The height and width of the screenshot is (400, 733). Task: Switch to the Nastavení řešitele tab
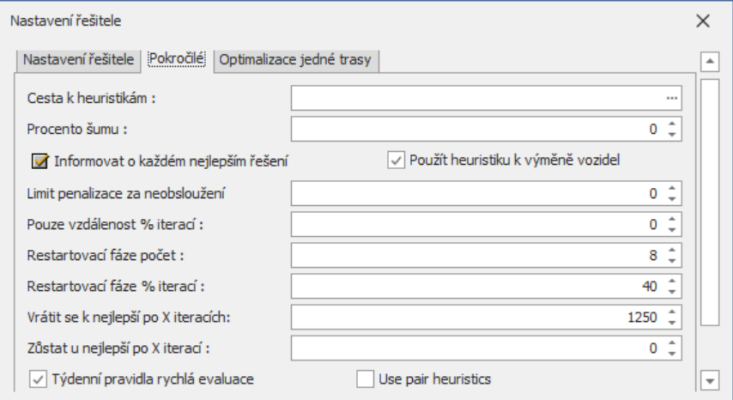tap(79, 60)
